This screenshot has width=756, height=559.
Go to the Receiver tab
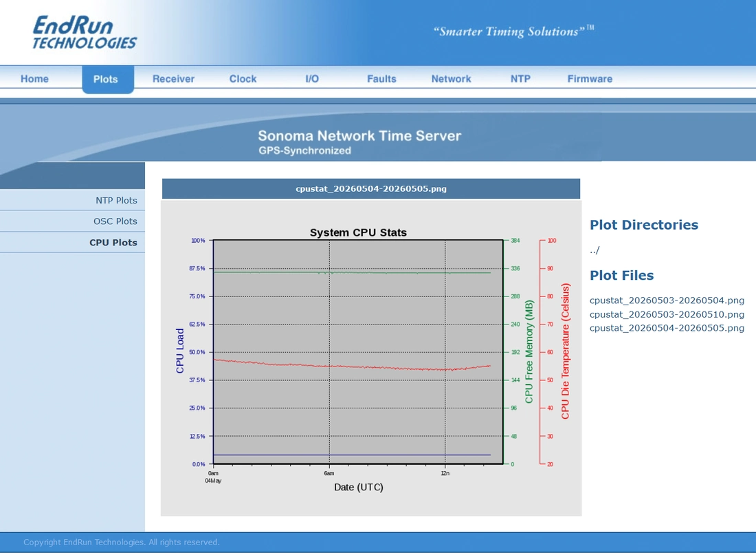point(173,78)
